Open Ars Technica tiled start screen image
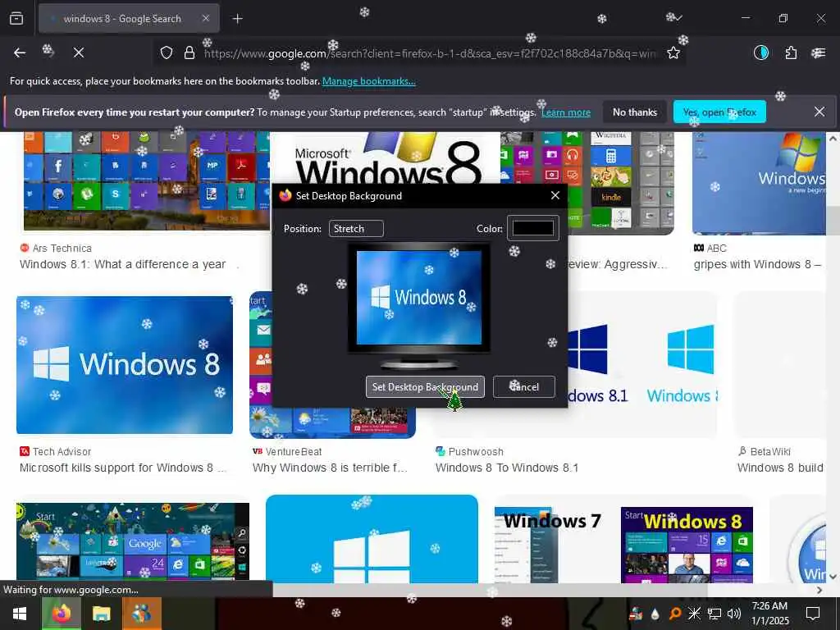 click(146, 180)
